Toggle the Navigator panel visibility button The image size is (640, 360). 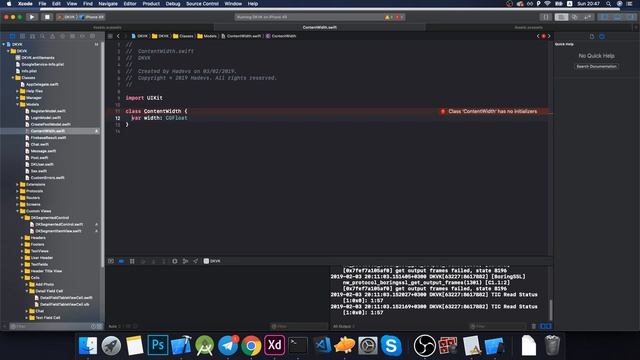(604, 17)
